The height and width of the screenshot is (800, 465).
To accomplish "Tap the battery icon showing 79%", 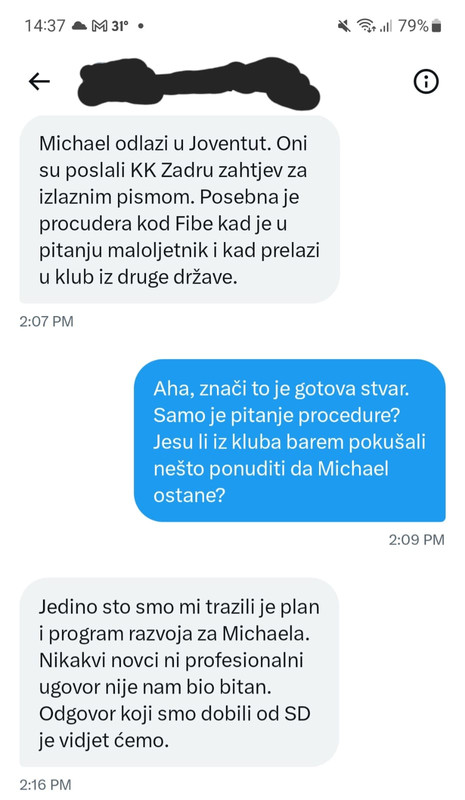I will point(436,26).
